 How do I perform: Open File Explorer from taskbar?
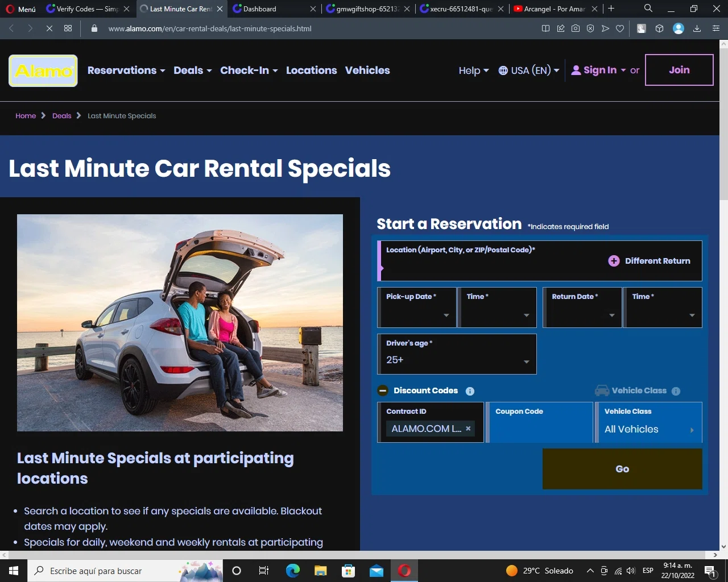coord(321,571)
